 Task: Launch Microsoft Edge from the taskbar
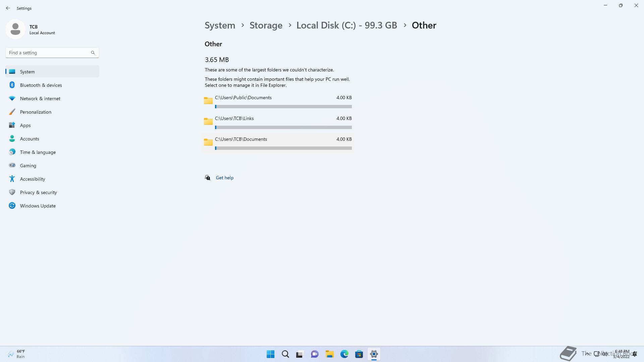click(344, 354)
